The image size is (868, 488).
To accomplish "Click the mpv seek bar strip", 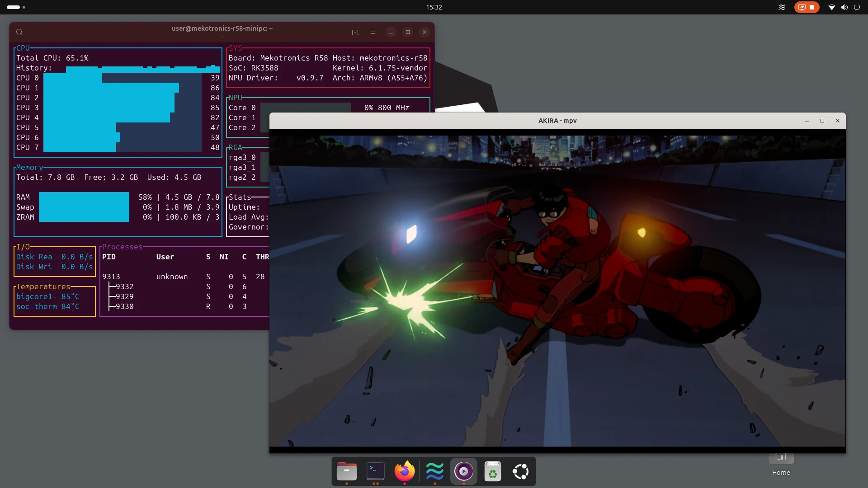I will tap(557, 450).
